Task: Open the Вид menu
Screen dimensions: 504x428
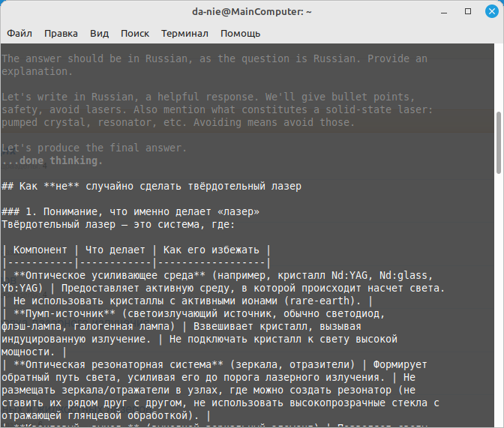Action: tap(99, 34)
